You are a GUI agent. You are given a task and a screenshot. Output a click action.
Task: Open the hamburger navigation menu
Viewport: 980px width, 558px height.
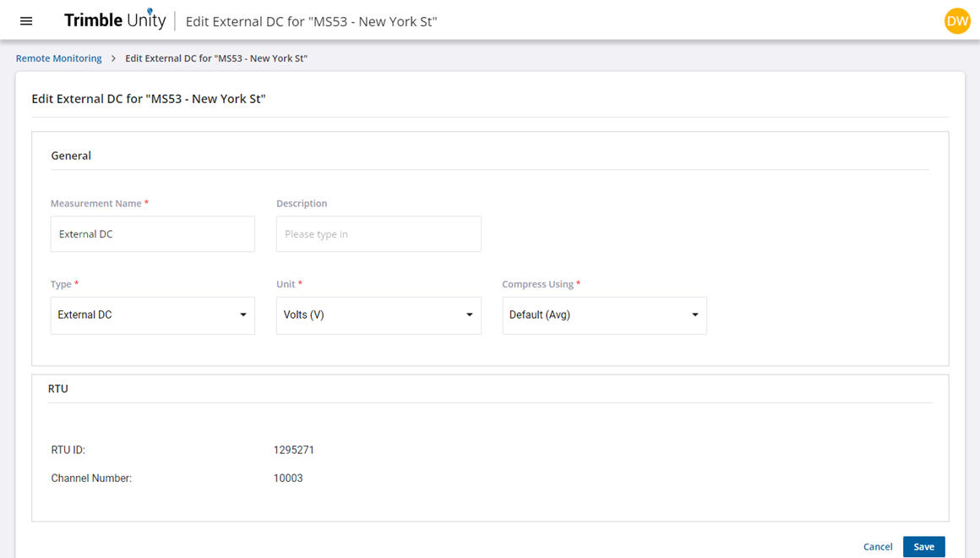tap(26, 21)
